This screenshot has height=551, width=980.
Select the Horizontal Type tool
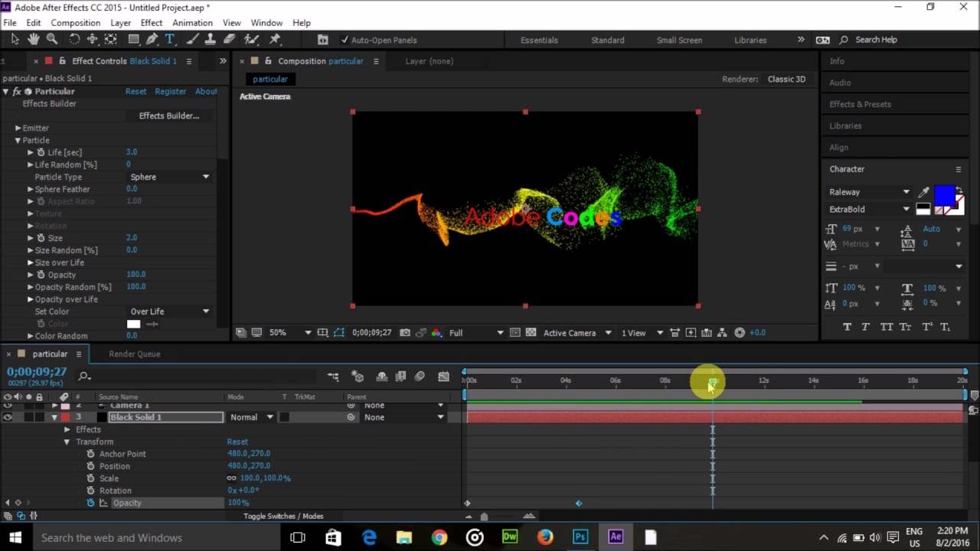tap(170, 39)
